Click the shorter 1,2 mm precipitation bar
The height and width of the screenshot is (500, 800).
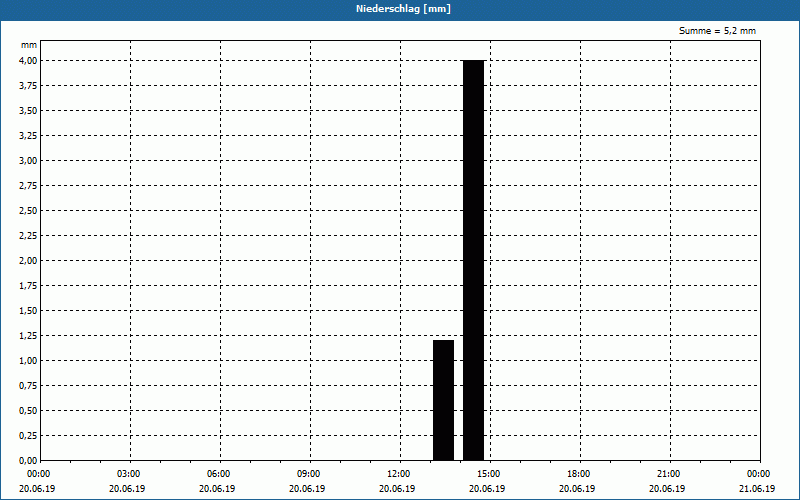coord(443,400)
